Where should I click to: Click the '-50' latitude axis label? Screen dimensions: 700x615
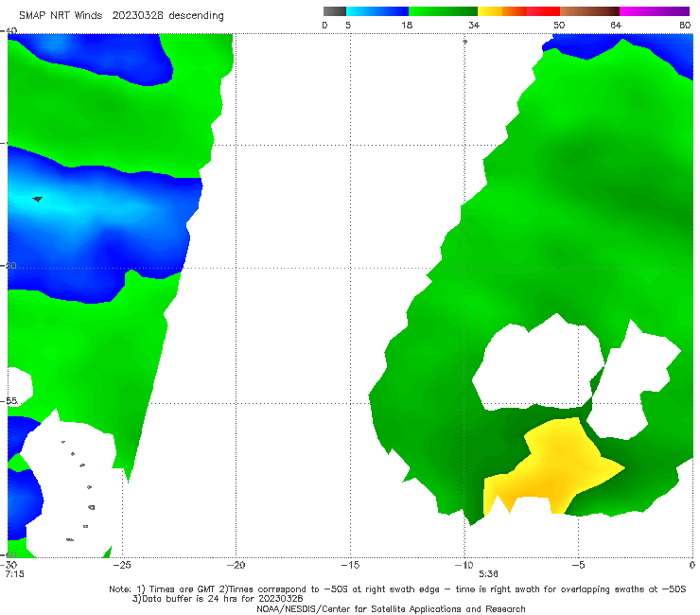coord(9,265)
